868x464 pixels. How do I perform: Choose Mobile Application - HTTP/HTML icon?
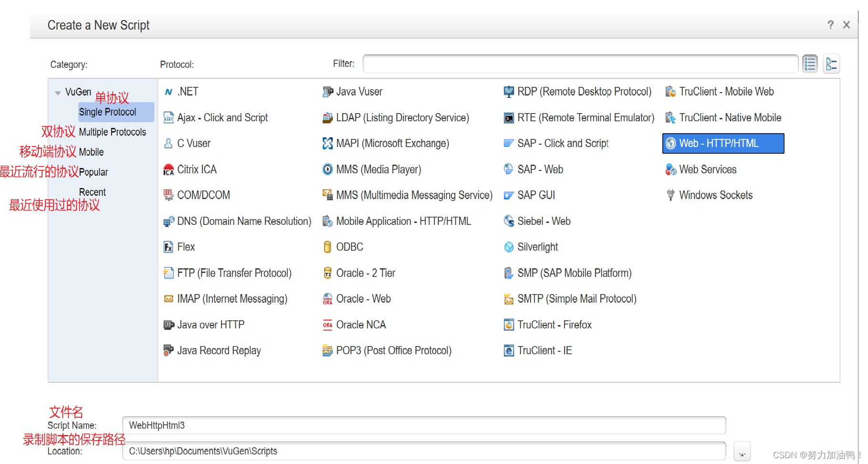[x=327, y=221]
